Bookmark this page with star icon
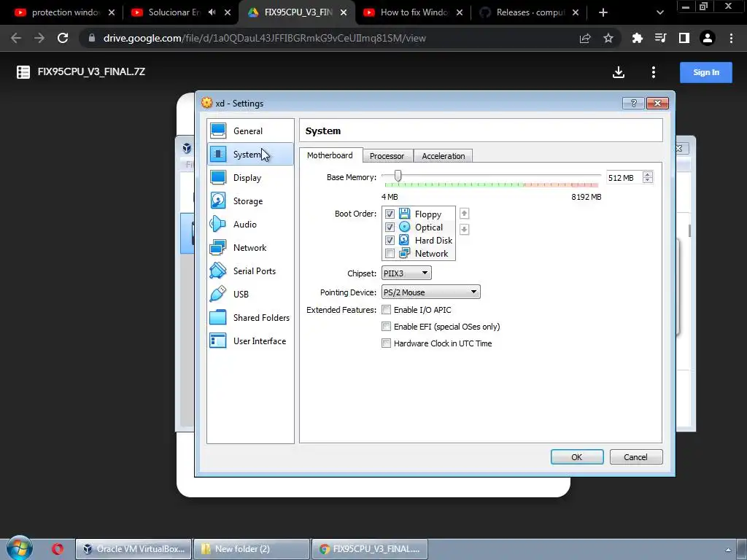 [x=608, y=38]
